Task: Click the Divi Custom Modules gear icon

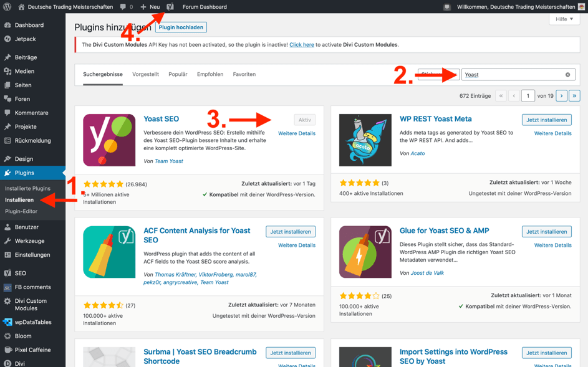Action: tap(7, 301)
